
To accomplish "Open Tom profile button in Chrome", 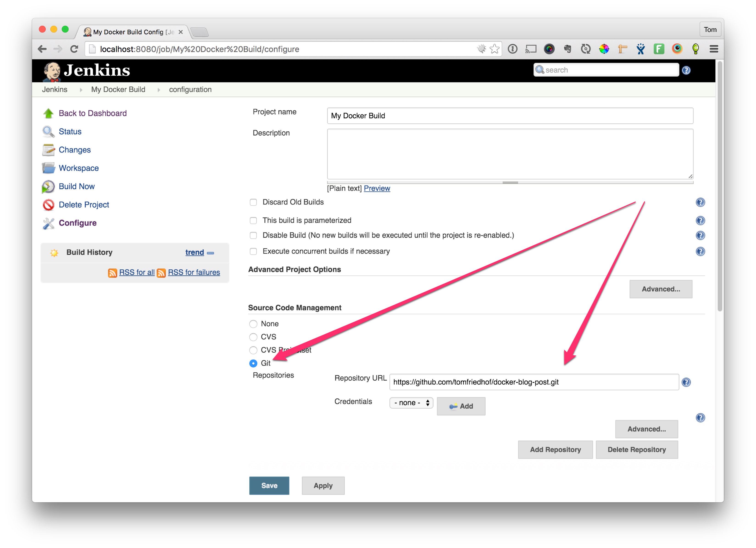I will [710, 30].
